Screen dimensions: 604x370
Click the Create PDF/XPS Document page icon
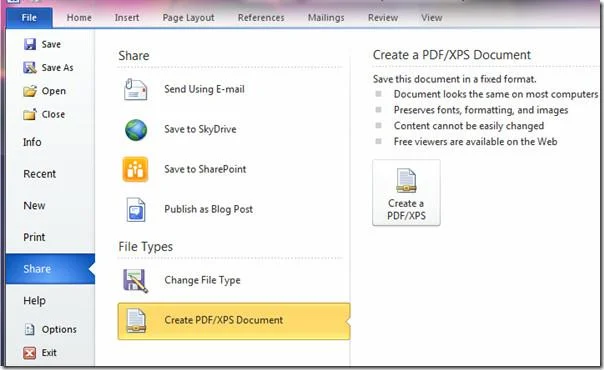(x=136, y=321)
